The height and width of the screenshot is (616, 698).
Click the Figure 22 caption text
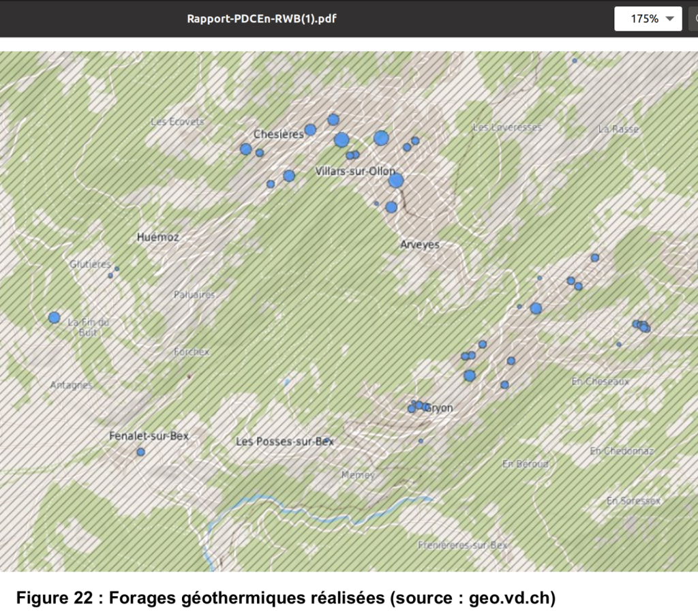[286, 598]
